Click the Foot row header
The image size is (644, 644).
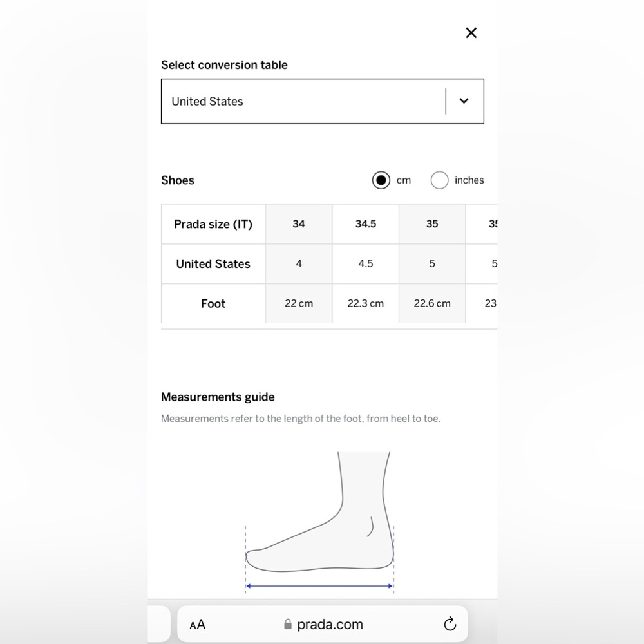click(213, 303)
